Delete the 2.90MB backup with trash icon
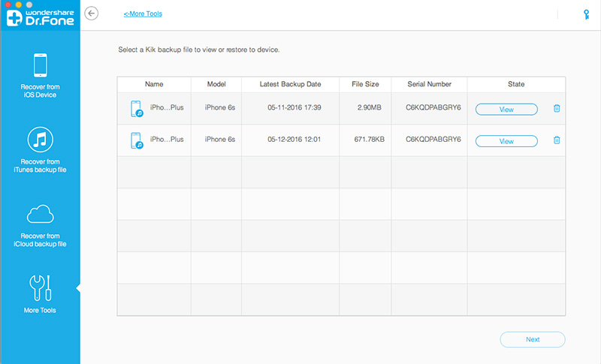The width and height of the screenshot is (601, 364). [x=557, y=108]
